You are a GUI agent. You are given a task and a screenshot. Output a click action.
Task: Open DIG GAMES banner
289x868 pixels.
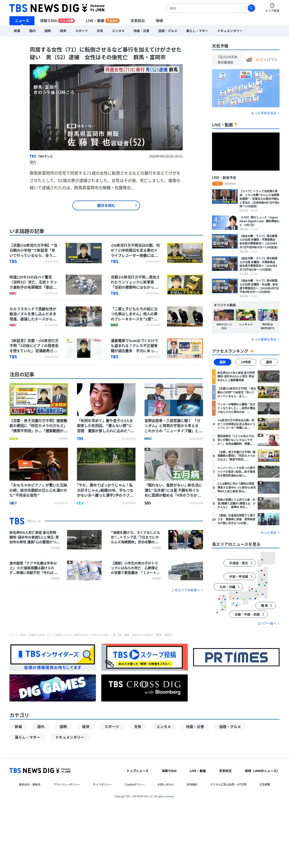[52, 688]
